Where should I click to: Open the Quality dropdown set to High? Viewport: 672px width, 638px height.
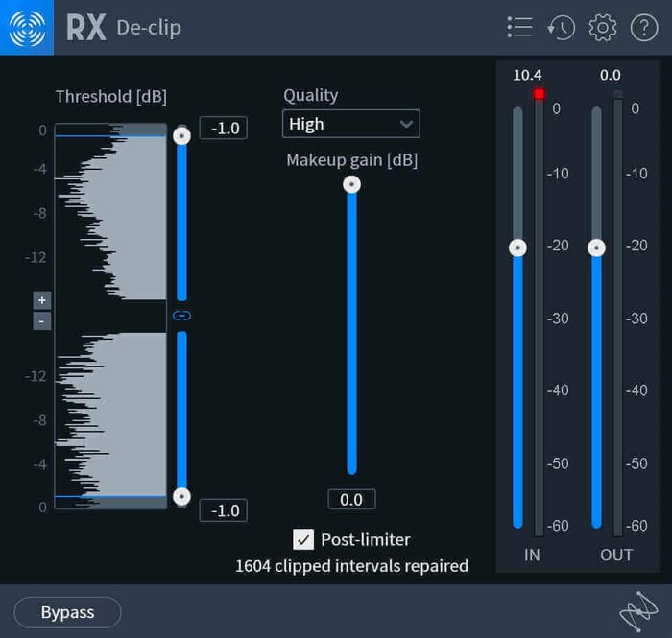click(x=351, y=124)
